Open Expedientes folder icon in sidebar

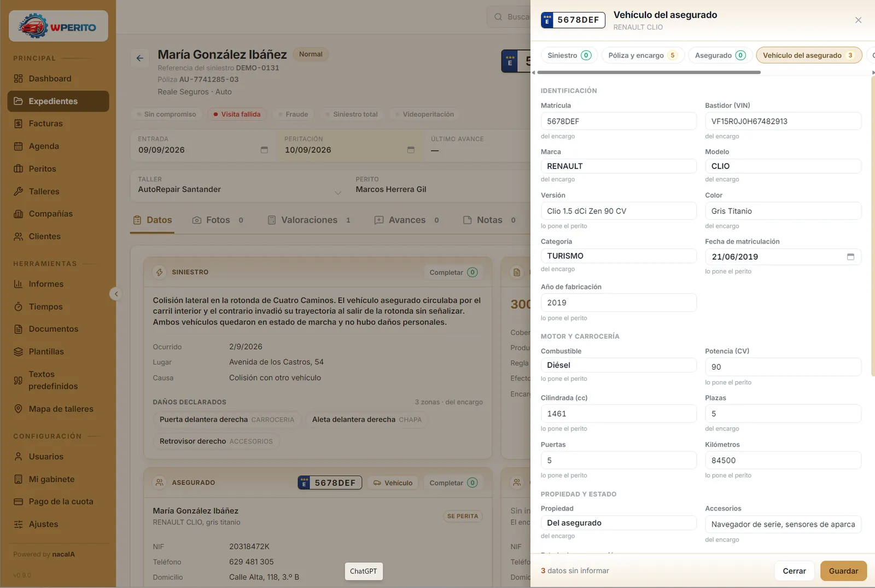point(18,101)
